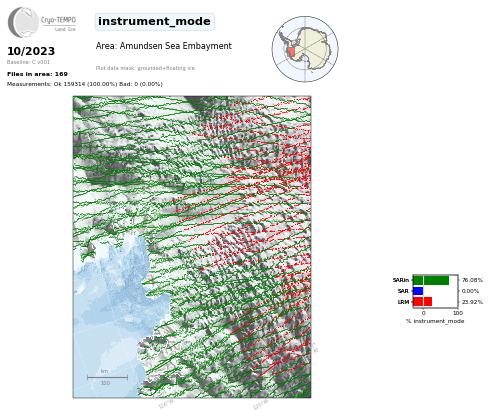The width and height of the screenshot is (492, 410).
Task: Click the SARin legend label
Action: click(401, 280)
